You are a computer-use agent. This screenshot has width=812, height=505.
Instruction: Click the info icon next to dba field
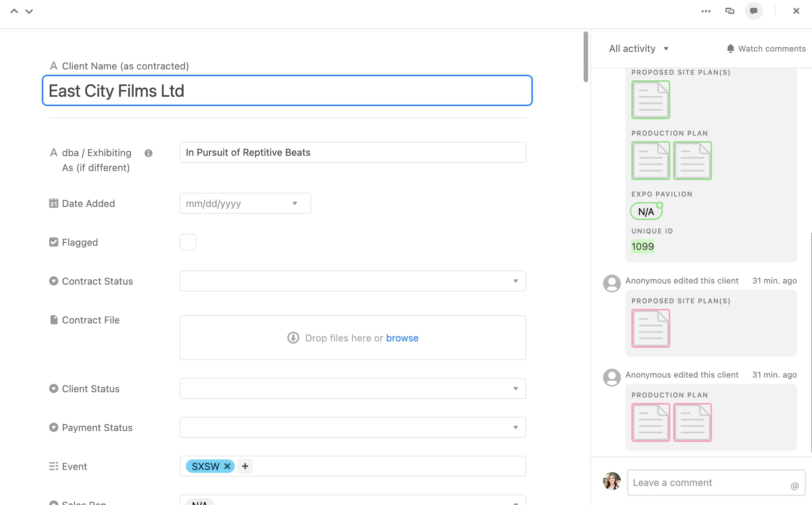[x=149, y=153]
